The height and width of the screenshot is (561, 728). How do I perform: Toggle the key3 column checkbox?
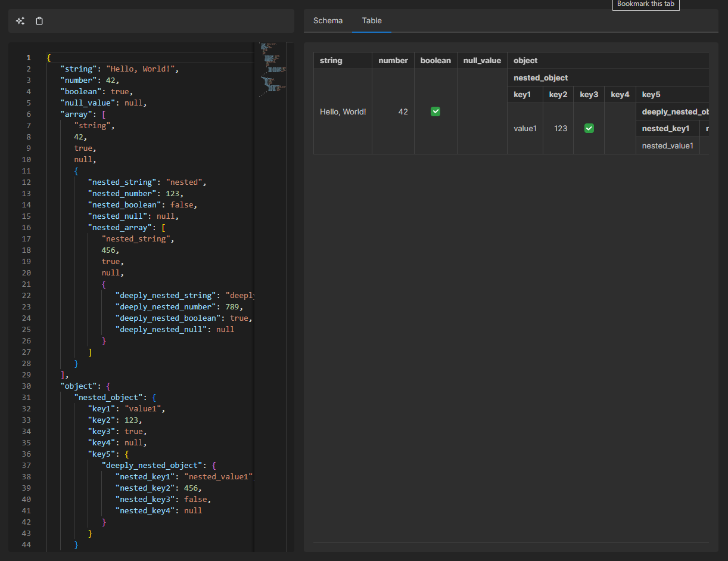click(589, 128)
